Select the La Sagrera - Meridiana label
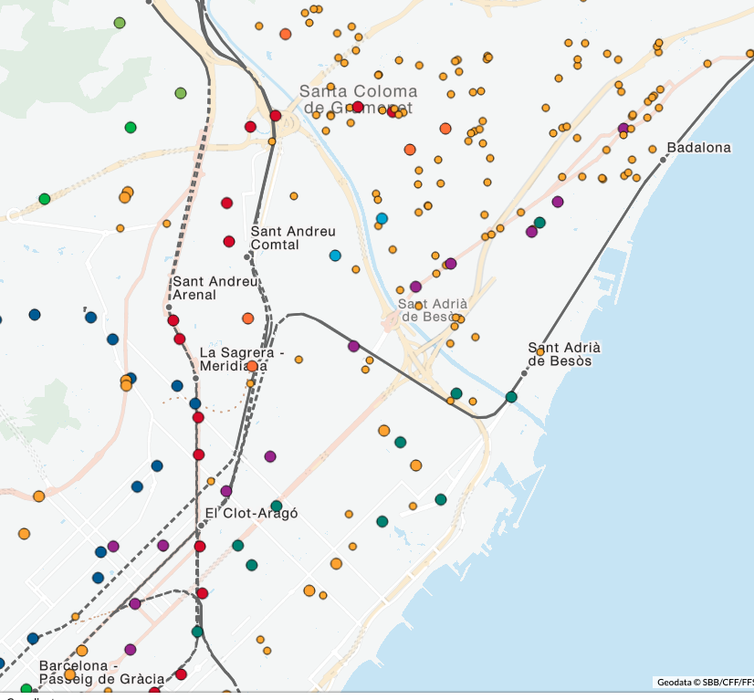 (241, 360)
